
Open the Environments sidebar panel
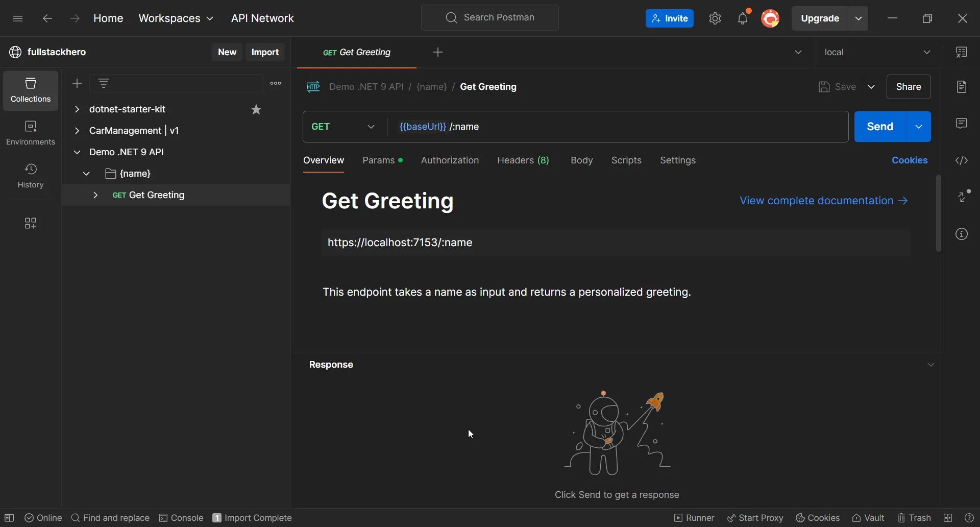(31, 133)
